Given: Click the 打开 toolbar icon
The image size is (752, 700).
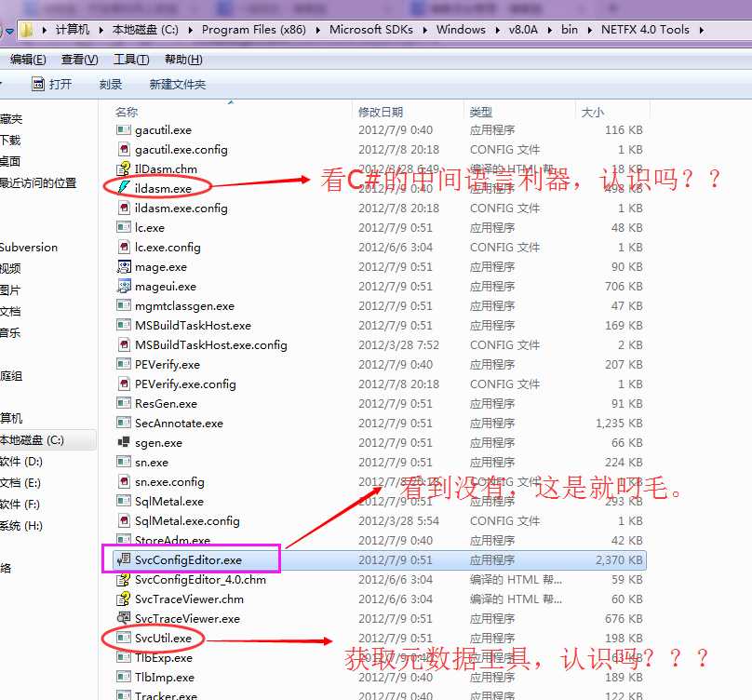Looking at the screenshot, I should tap(38, 84).
